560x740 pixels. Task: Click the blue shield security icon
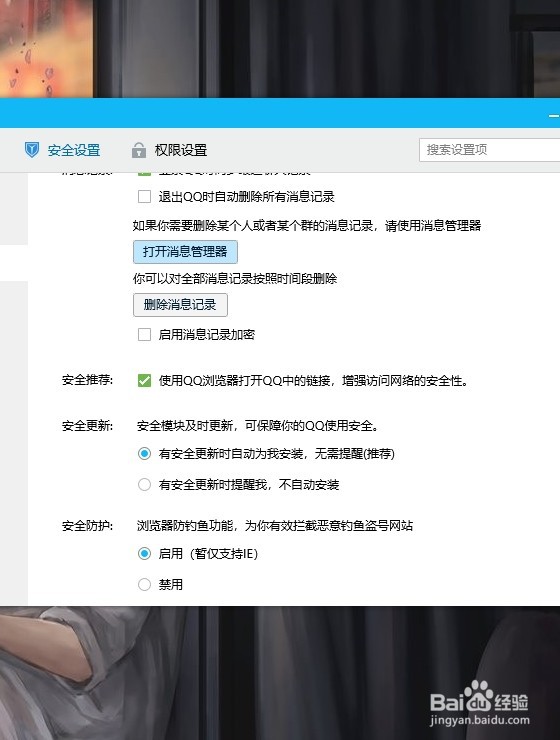click(32, 150)
